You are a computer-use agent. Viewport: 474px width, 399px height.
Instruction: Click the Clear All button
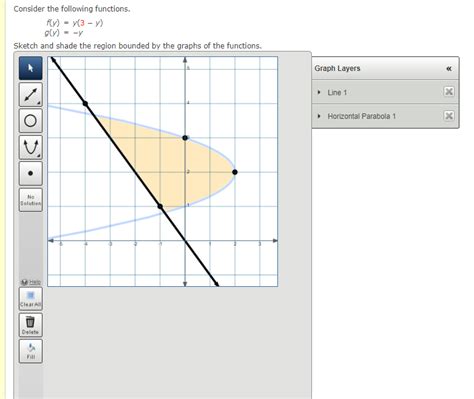[30, 299]
